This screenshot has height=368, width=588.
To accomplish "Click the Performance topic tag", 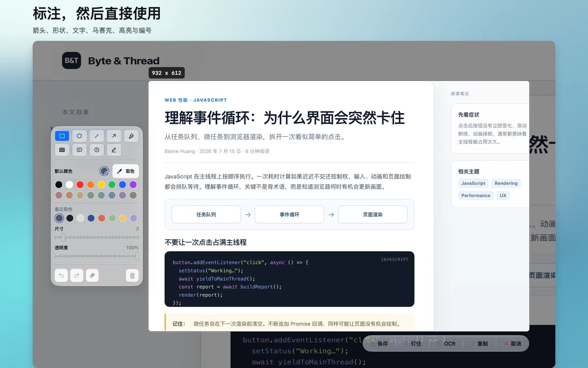I will pos(476,195).
